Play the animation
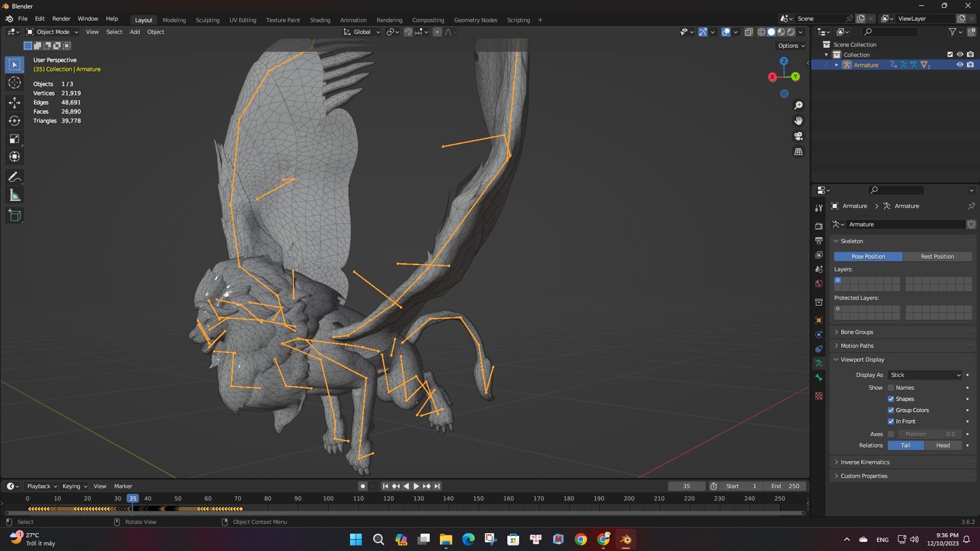 click(416, 486)
